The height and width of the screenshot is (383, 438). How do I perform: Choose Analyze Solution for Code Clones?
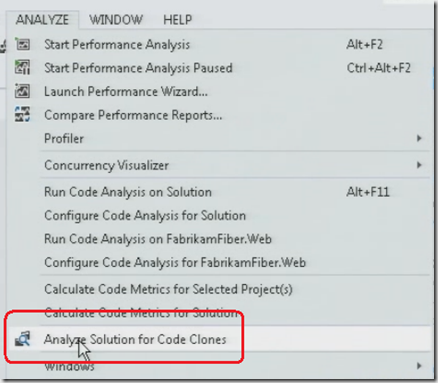tap(135, 339)
